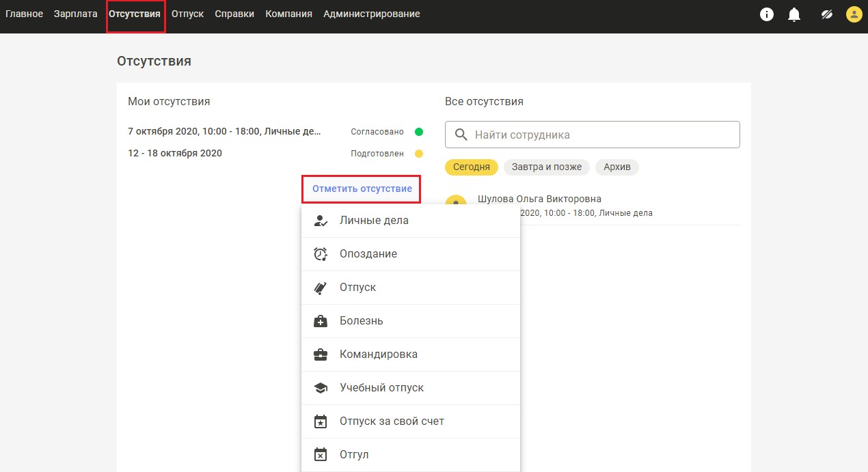Go to Главное in top navigation
Image resolution: width=868 pixels, height=472 pixels.
pyautogui.click(x=24, y=14)
